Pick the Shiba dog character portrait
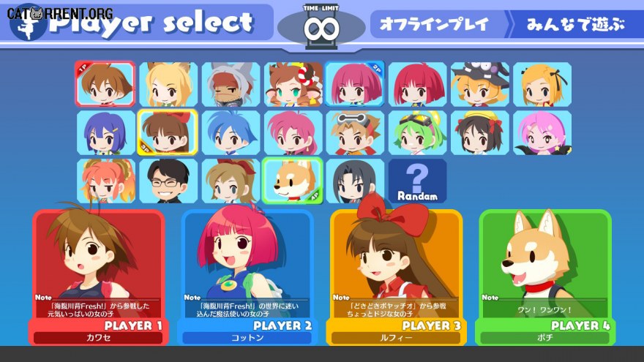 (293, 181)
